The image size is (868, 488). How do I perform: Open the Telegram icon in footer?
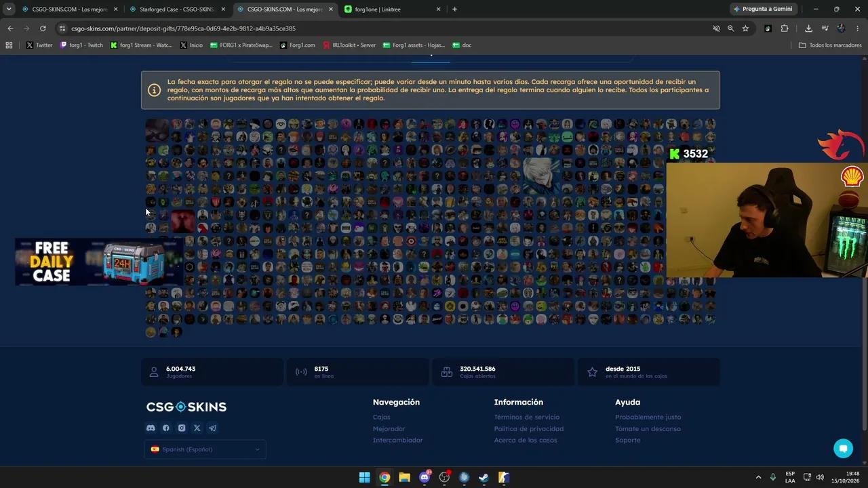click(213, 428)
